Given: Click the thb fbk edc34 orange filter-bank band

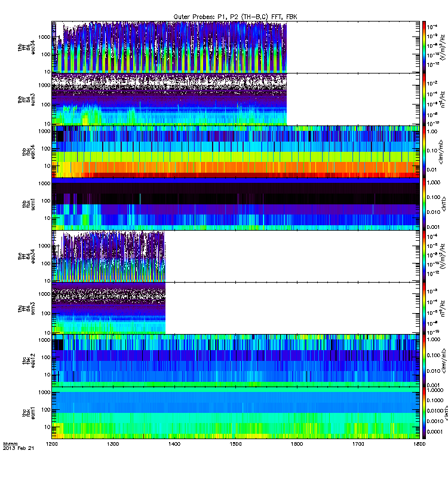Looking at the screenshot, I should 235,167.
